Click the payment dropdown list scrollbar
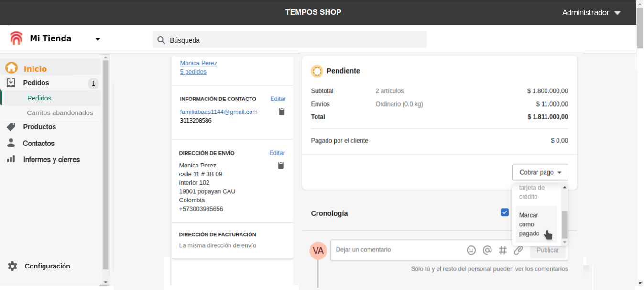 coord(565,224)
